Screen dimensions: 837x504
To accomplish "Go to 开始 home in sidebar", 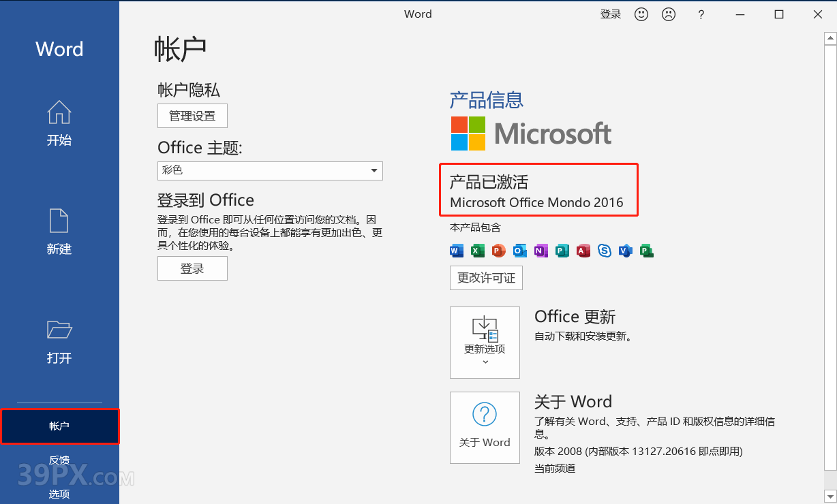I will 59,124.
